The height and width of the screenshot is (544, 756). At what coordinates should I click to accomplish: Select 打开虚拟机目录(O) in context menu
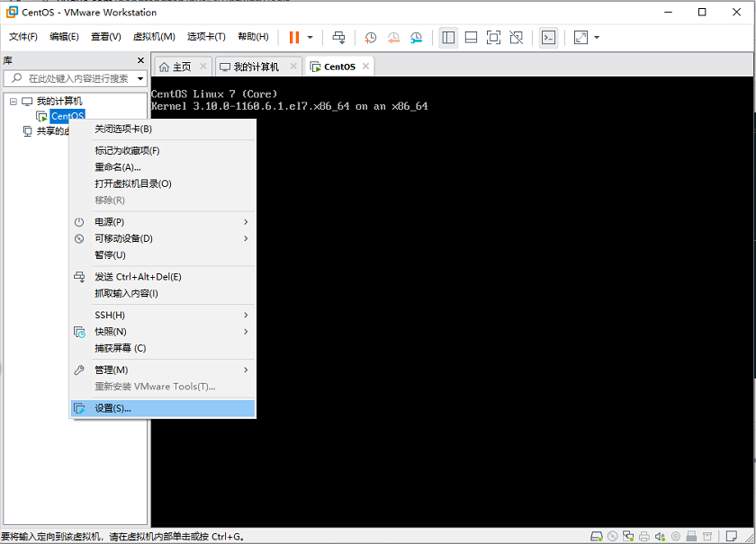coord(163,183)
